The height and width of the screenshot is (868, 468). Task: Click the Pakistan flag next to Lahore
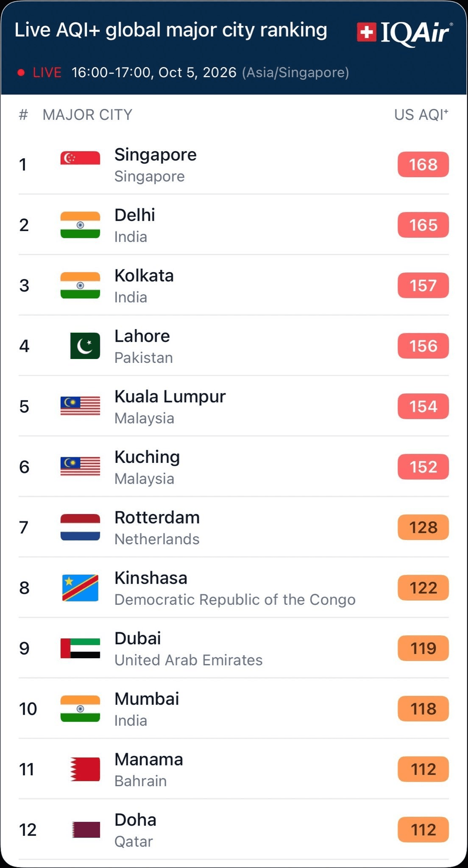[85, 346]
